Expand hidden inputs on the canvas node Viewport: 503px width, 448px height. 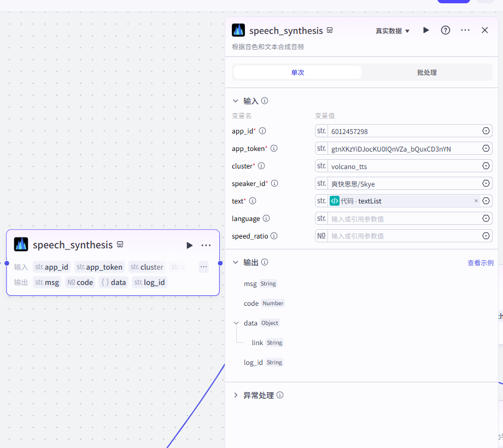tap(203, 267)
